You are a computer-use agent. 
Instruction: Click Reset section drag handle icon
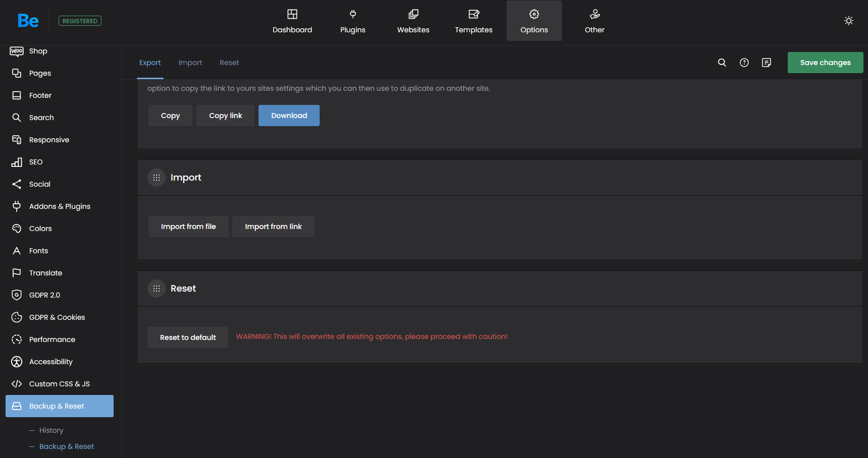click(x=157, y=289)
